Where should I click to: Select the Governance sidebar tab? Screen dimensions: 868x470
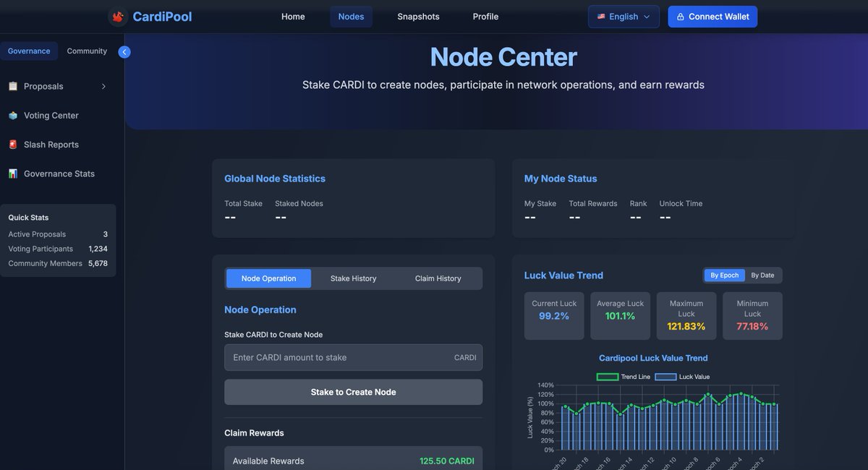point(29,51)
